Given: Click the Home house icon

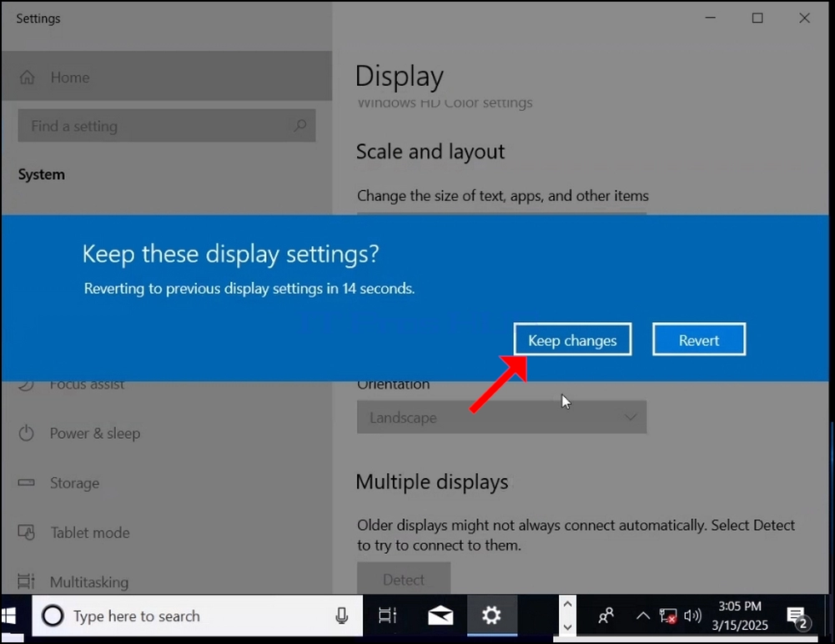Looking at the screenshot, I should point(28,78).
